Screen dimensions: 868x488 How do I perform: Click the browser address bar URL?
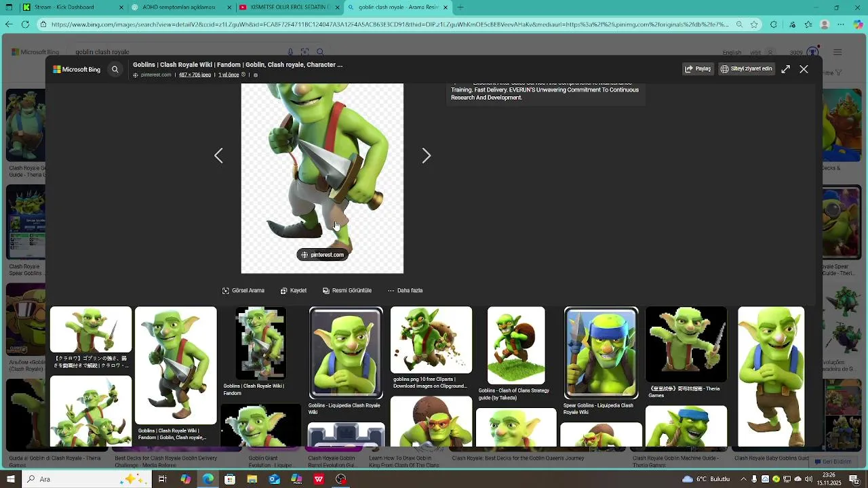pos(390,24)
